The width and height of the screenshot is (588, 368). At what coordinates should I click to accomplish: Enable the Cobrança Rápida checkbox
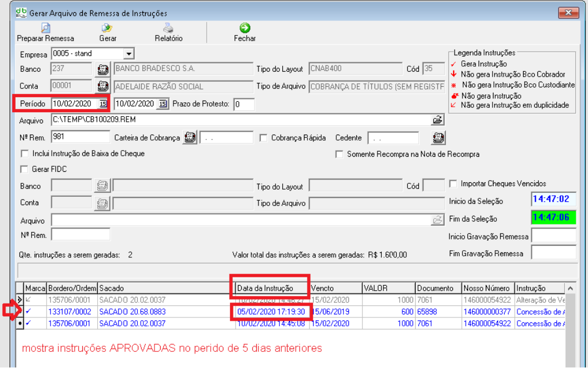coord(263,138)
